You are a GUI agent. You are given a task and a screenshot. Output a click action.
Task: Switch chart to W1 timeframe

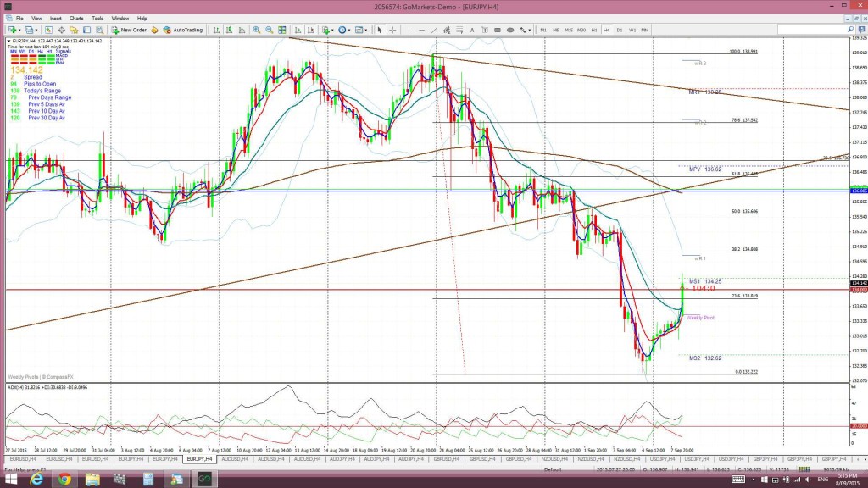point(632,30)
